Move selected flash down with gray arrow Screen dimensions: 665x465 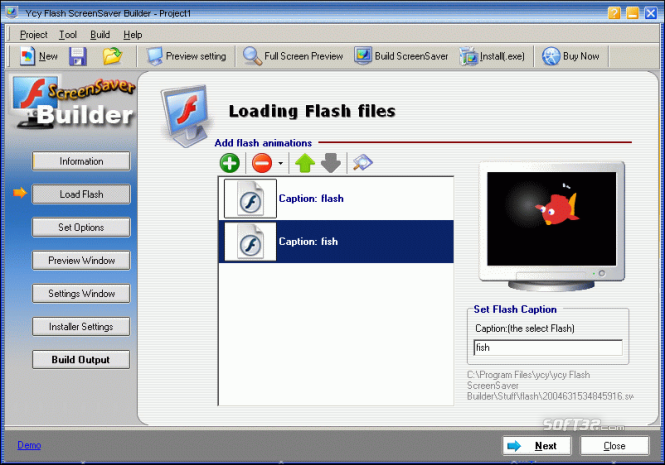coord(331,163)
